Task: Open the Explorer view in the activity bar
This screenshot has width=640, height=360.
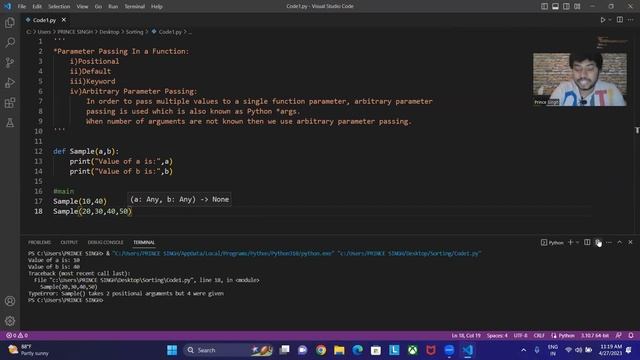Action: click(10, 23)
